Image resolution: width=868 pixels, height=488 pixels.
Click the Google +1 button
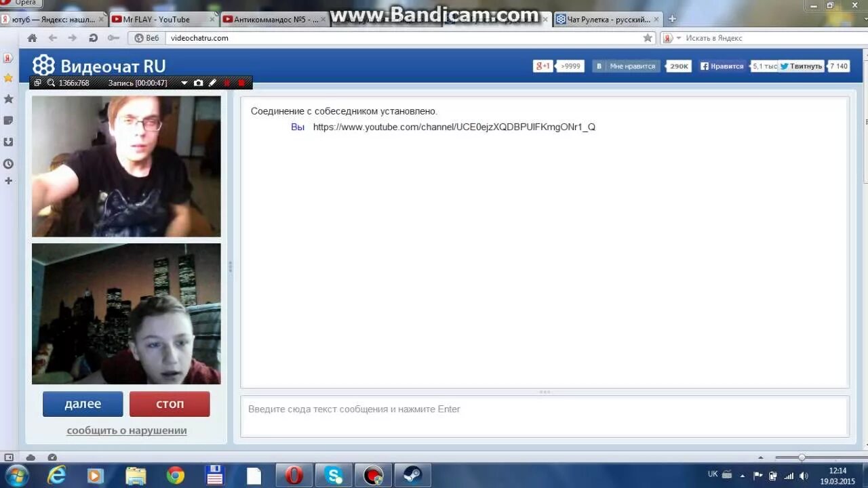coord(542,66)
